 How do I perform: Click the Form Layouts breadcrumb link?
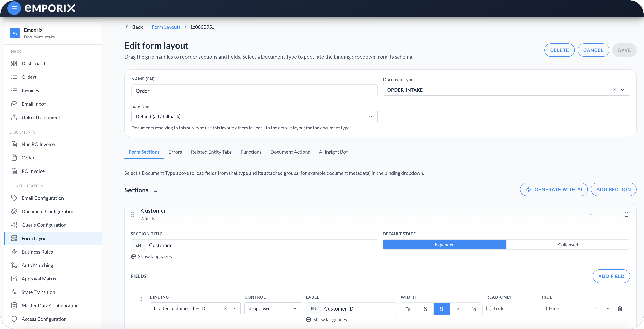tap(166, 27)
